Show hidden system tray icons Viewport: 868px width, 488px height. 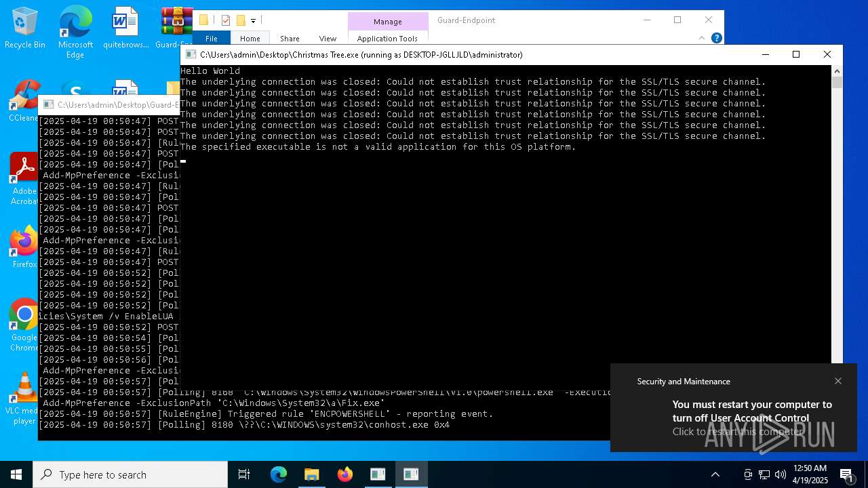pos(715,474)
